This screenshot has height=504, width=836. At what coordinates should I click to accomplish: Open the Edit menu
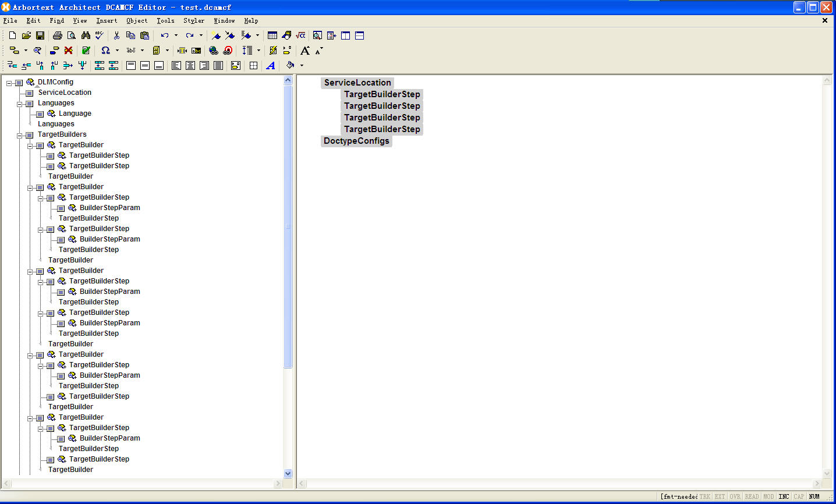[33, 20]
